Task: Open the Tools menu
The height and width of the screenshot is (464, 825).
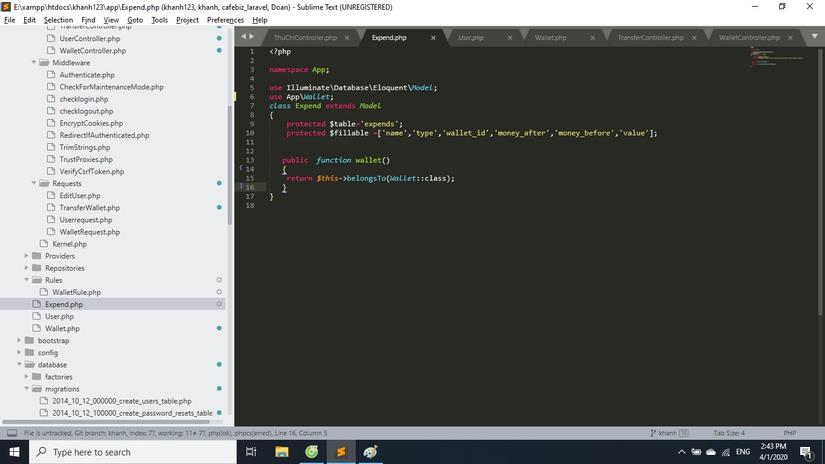Action: 159,20
